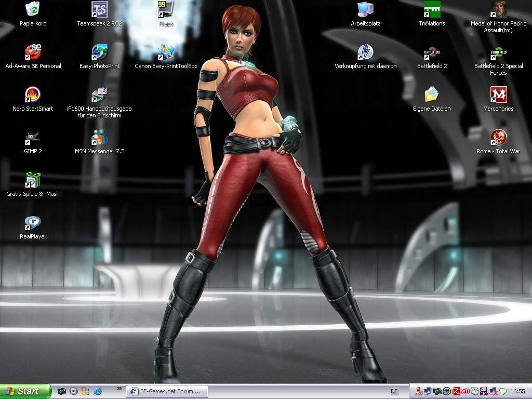The height and width of the screenshot is (399, 532).
Task: Click the Start button
Action: 25,391
